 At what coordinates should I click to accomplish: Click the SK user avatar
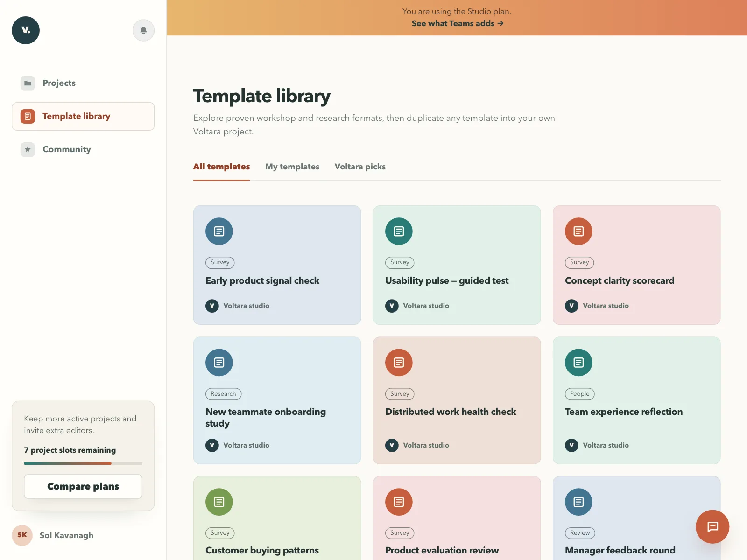point(22,535)
